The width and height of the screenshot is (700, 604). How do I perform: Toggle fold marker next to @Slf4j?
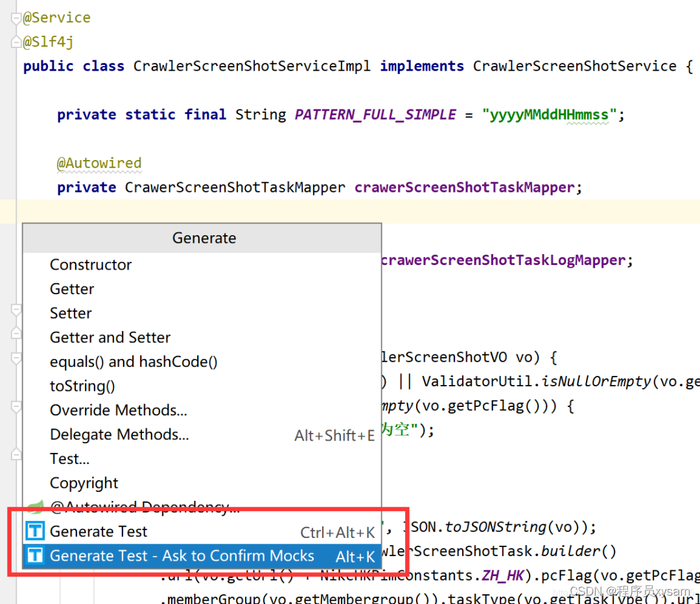pos(16,42)
